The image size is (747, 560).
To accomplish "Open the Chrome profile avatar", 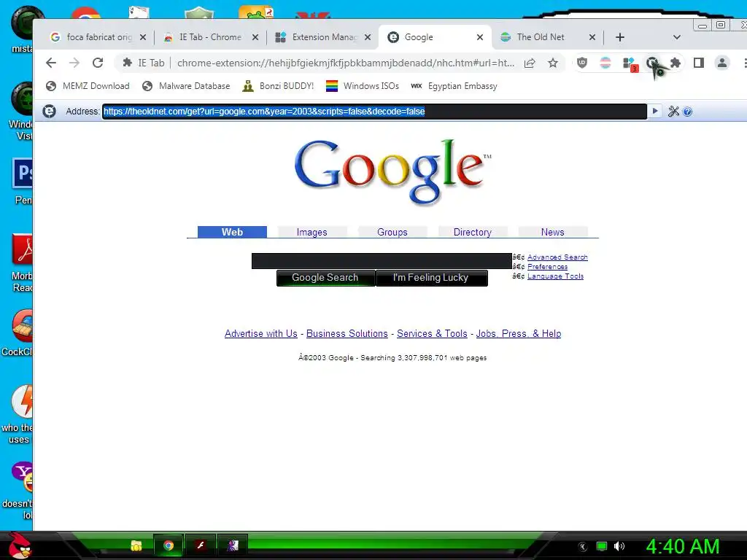I will click(x=722, y=63).
